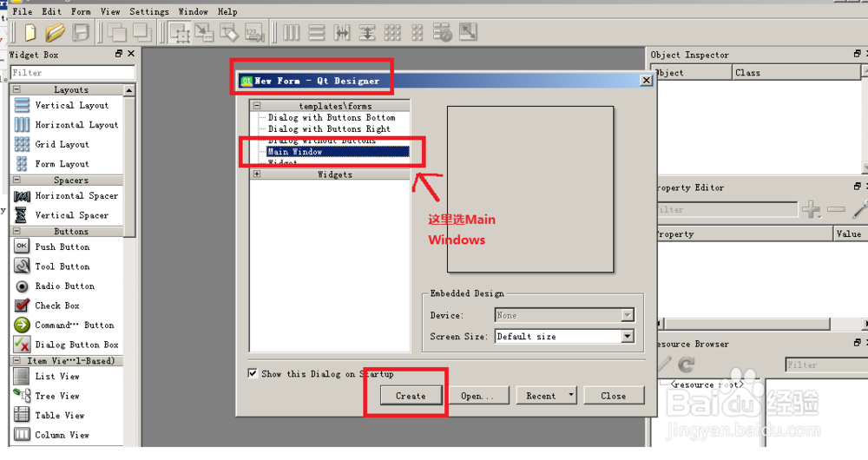Viewport: 868px width, 460px height.
Task: Click the plus icon in Property Editor
Action: pyautogui.click(x=812, y=209)
